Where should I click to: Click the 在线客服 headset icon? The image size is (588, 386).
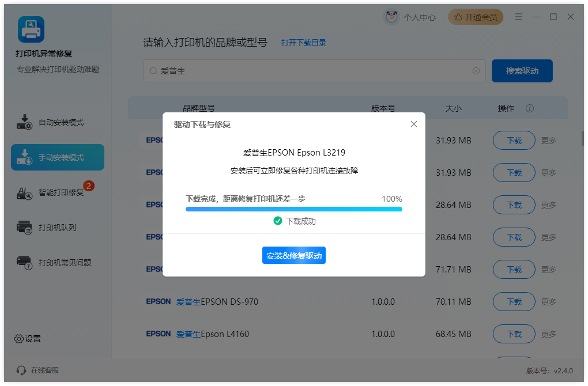pyautogui.click(x=21, y=370)
